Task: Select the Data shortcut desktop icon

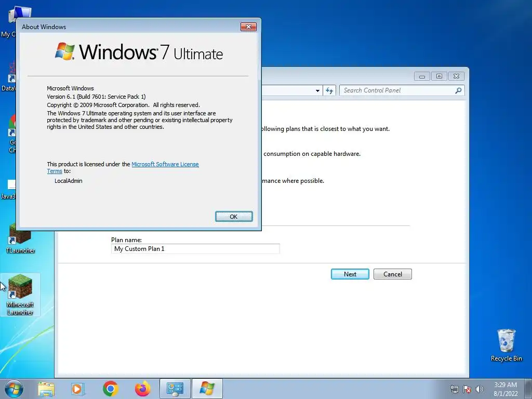Action: tap(8, 77)
